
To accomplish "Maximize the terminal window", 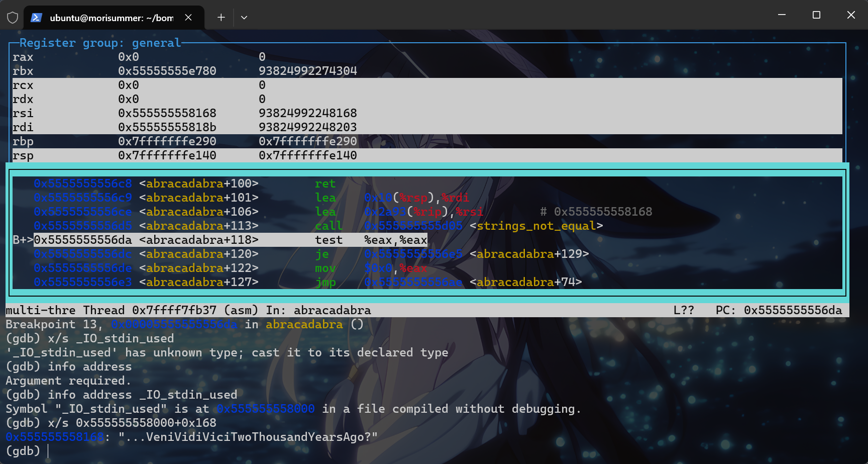I will 816,15.
